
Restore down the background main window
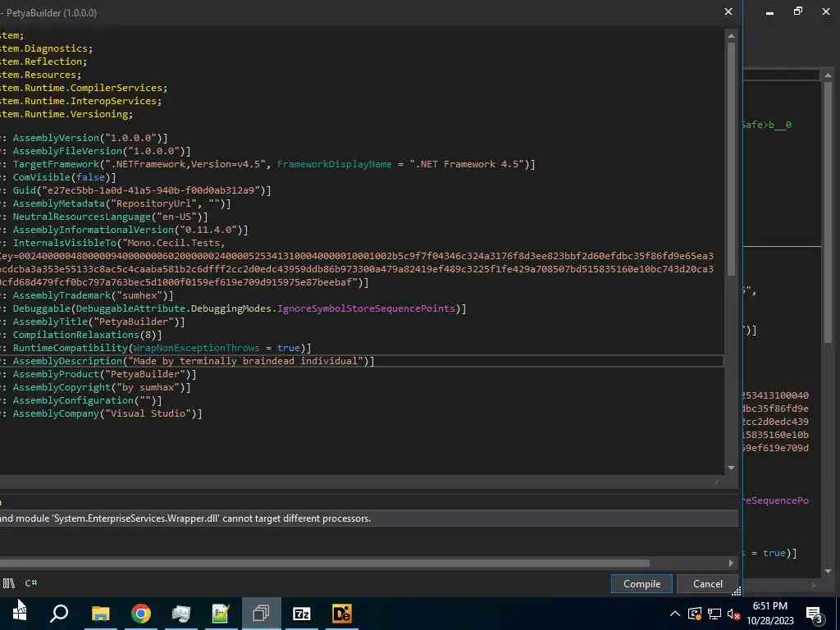(x=798, y=11)
